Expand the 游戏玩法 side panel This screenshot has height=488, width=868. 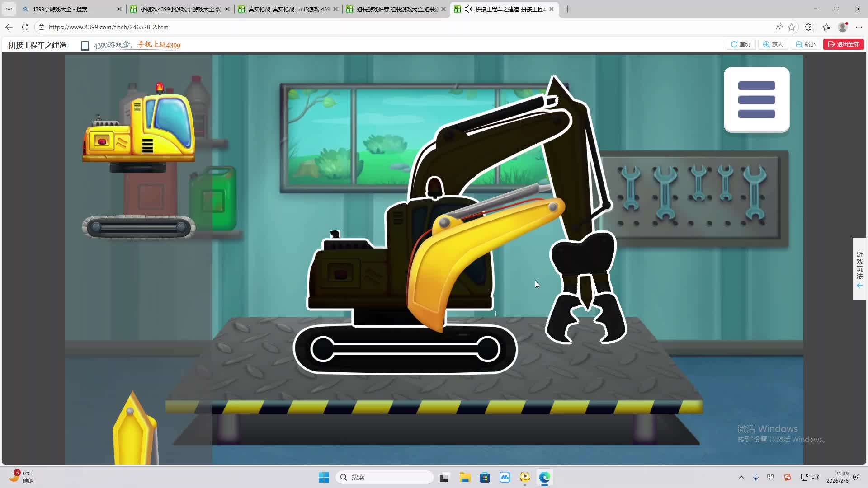pyautogui.click(x=859, y=269)
